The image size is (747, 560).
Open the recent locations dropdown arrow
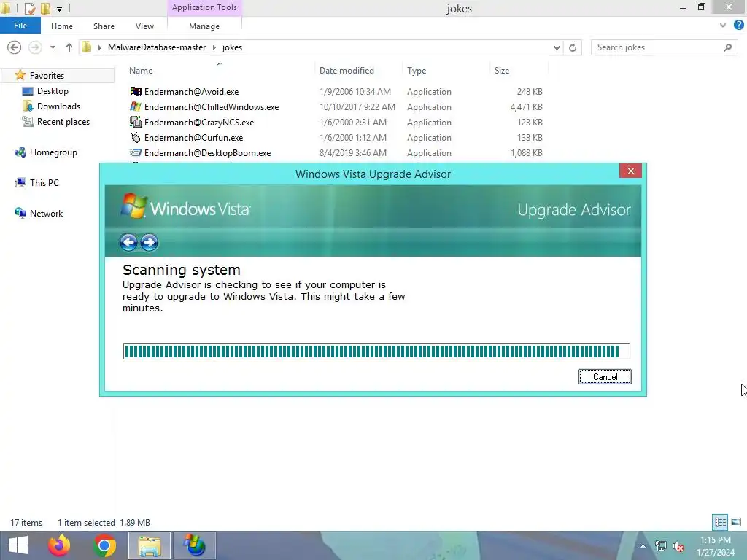coord(53,47)
